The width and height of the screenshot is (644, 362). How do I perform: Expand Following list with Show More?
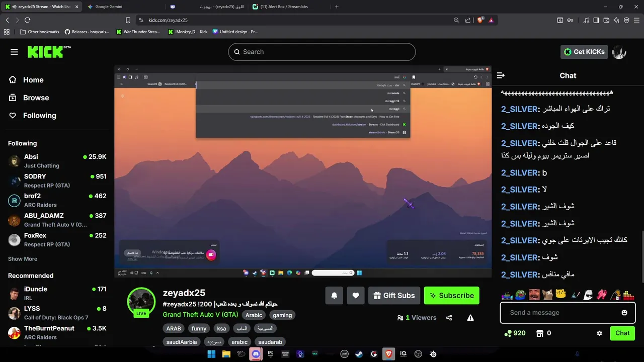pos(23,259)
